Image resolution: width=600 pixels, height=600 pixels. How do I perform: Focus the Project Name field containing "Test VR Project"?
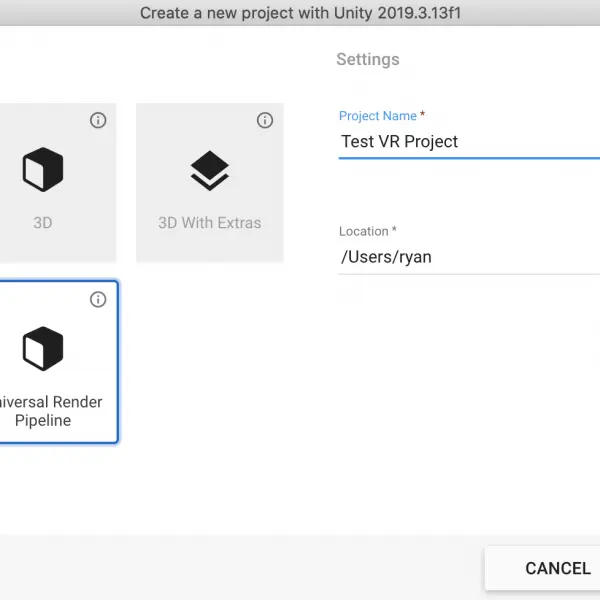[469, 142]
